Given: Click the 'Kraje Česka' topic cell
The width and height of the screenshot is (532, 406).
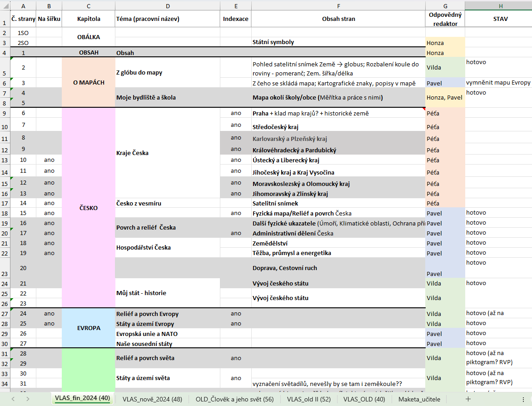Looking at the screenshot, I should click(x=168, y=153).
